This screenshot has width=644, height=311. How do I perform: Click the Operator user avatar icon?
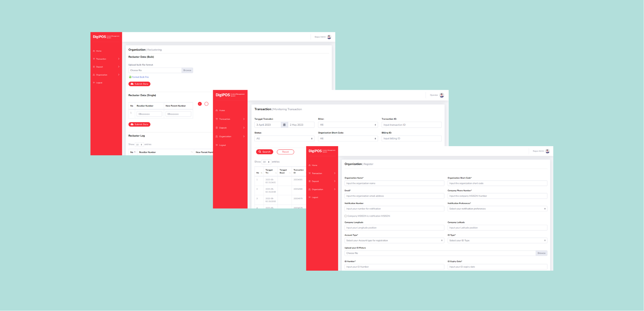coord(442,95)
